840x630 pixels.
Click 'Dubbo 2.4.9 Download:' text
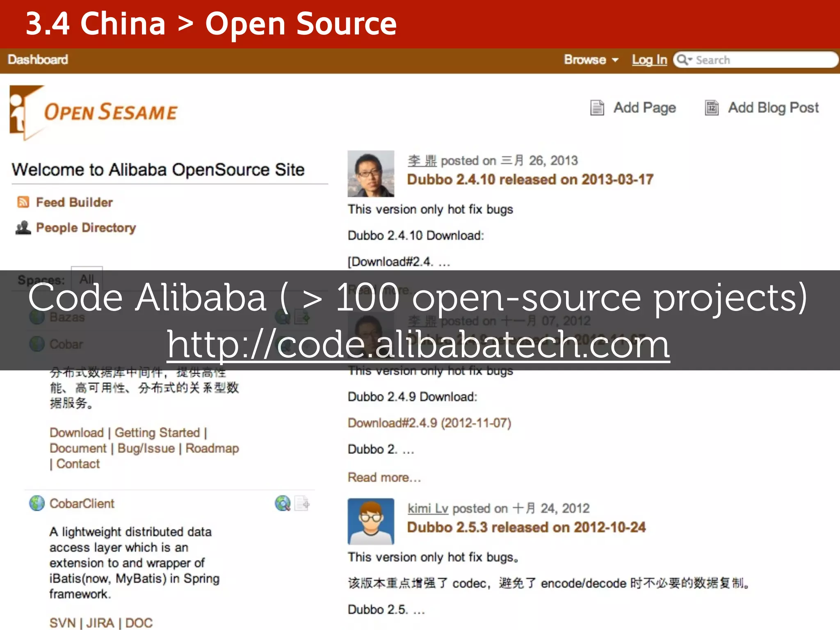coord(413,397)
